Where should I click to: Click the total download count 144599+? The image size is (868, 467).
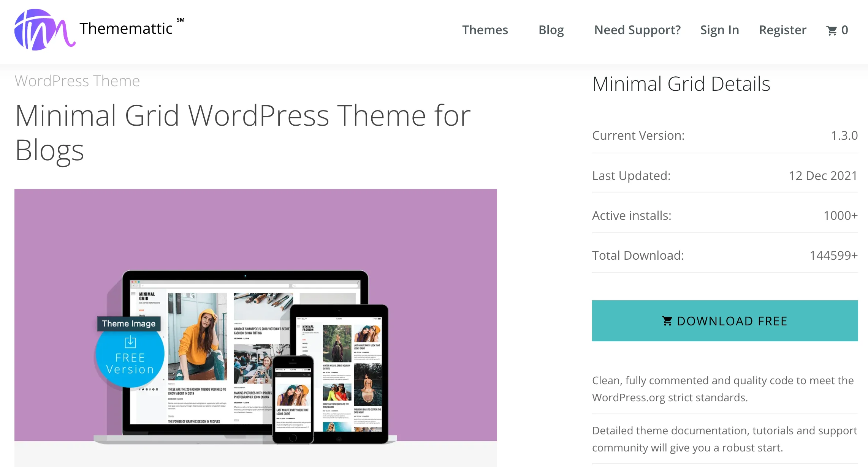[x=834, y=255]
